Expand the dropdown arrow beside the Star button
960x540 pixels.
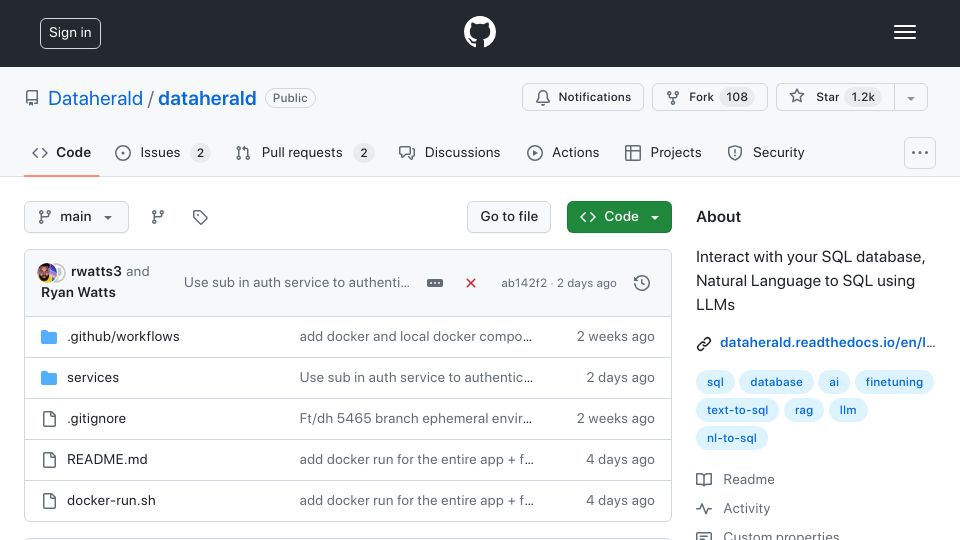pyautogui.click(x=911, y=97)
